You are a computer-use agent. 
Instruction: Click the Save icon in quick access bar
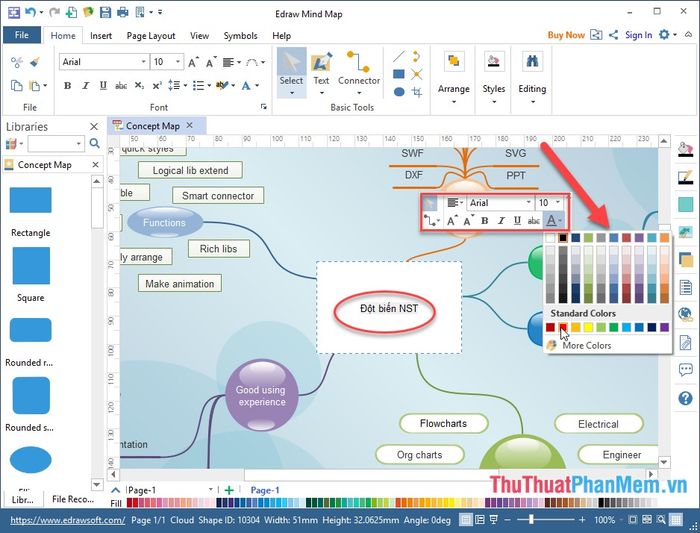[105, 12]
